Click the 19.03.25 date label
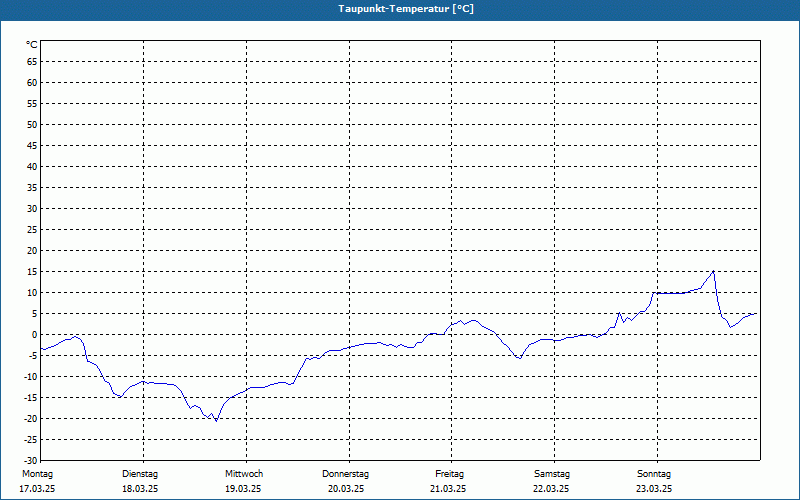The height and width of the screenshot is (500, 800). point(243,489)
